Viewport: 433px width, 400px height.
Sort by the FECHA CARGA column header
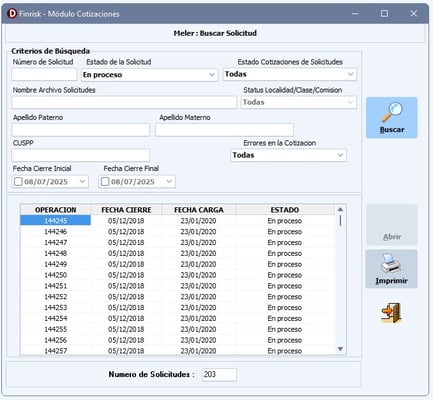199,210
